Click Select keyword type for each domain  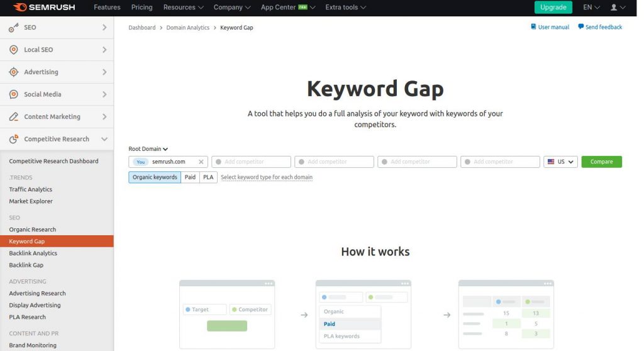coord(267,177)
